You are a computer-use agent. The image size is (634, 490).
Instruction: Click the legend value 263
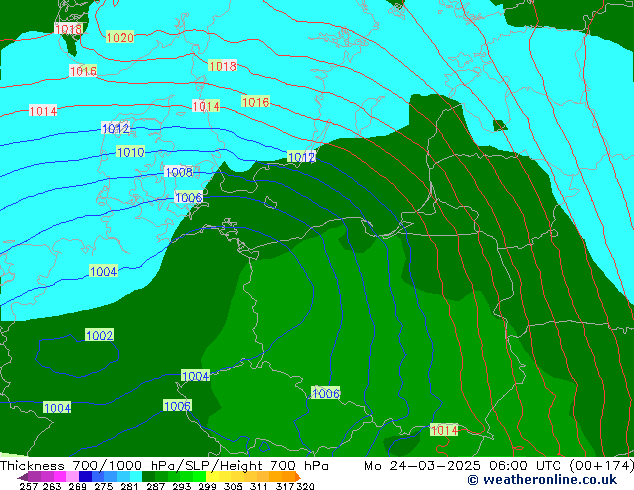[x=52, y=486]
